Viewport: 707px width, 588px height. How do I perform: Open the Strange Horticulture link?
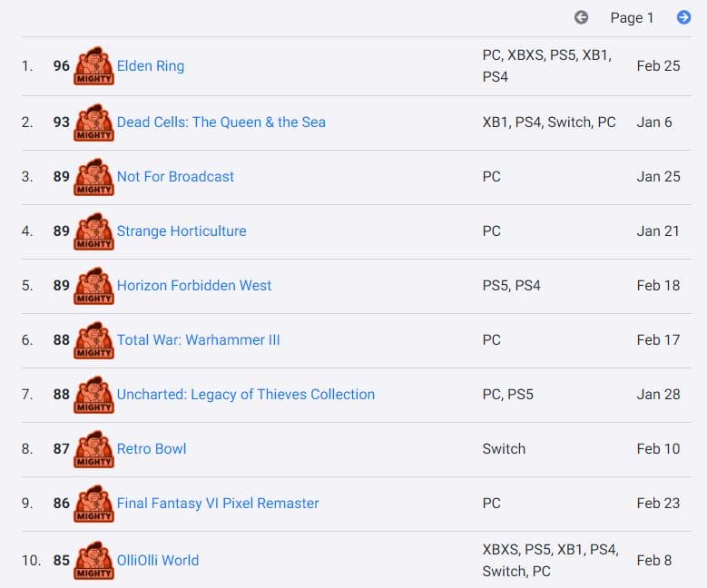182,231
